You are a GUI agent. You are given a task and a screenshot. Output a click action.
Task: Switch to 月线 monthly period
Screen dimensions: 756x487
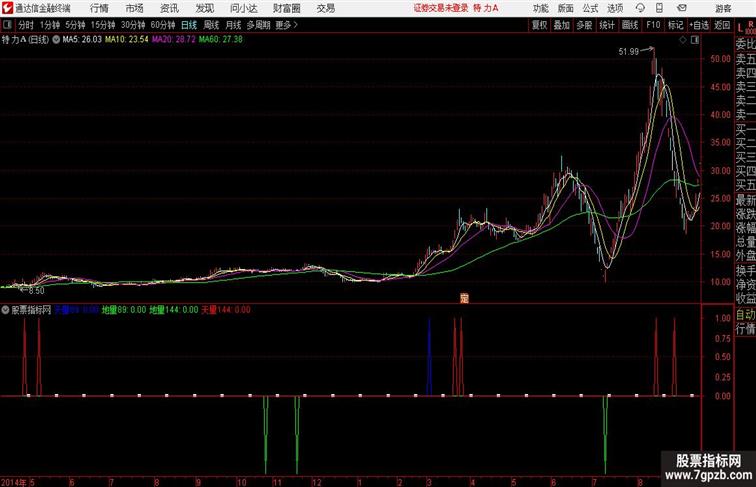click(233, 25)
